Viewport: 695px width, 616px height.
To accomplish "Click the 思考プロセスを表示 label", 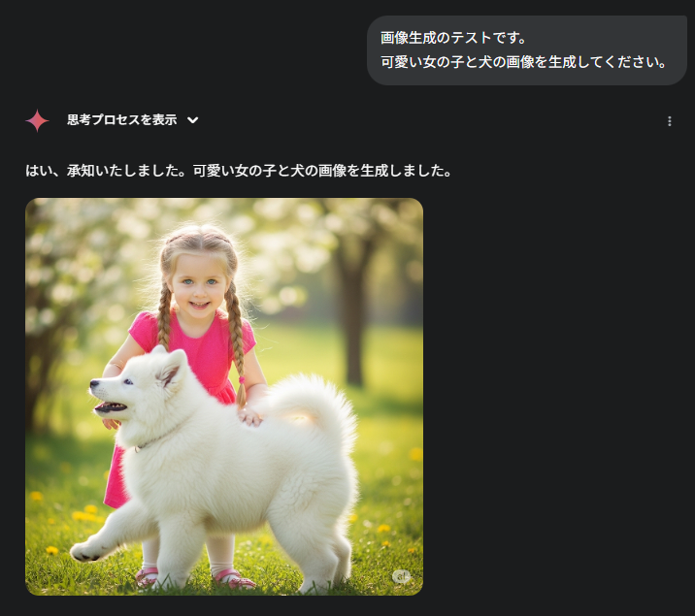I will click(x=122, y=120).
